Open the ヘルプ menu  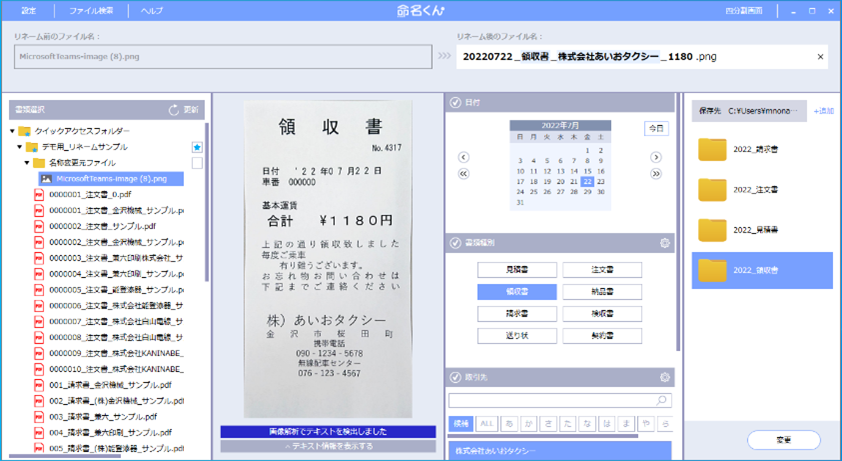[x=152, y=10]
